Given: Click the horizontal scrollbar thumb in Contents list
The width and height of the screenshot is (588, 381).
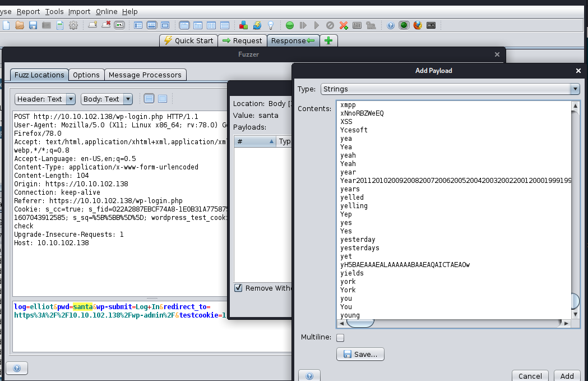Looking at the screenshot, I should [x=360, y=323].
